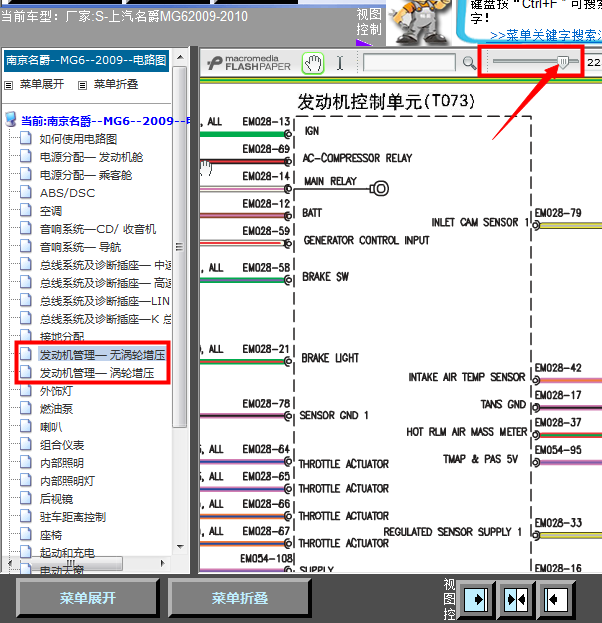The width and height of the screenshot is (602, 623).
Task: Open the 燃油泵 item
Action: pos(56,409)
